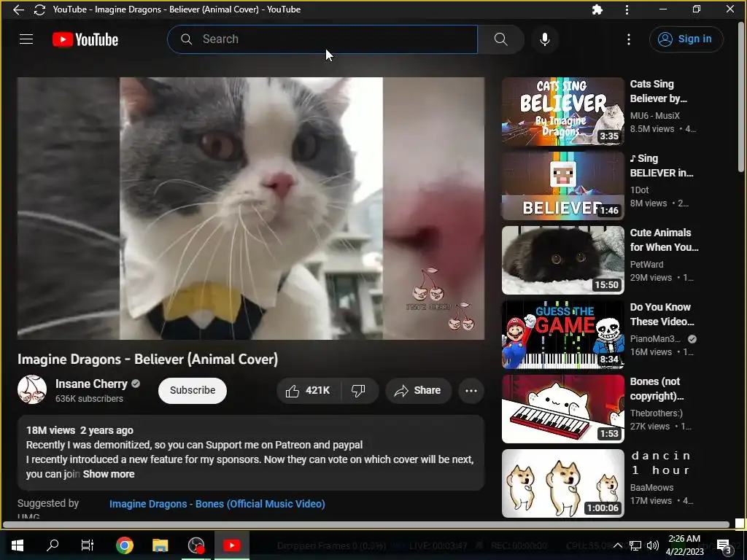This screenshot has width=747, height=560.
Task: Open the black cat 15:50 thumbnail
Action: [562, 260]
